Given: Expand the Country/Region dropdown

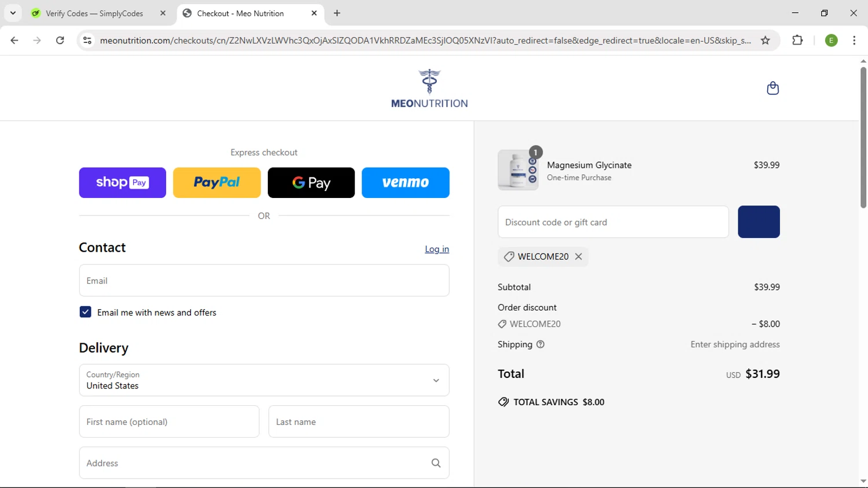Looking at the screenshot, I should click(x=264, y=380).
